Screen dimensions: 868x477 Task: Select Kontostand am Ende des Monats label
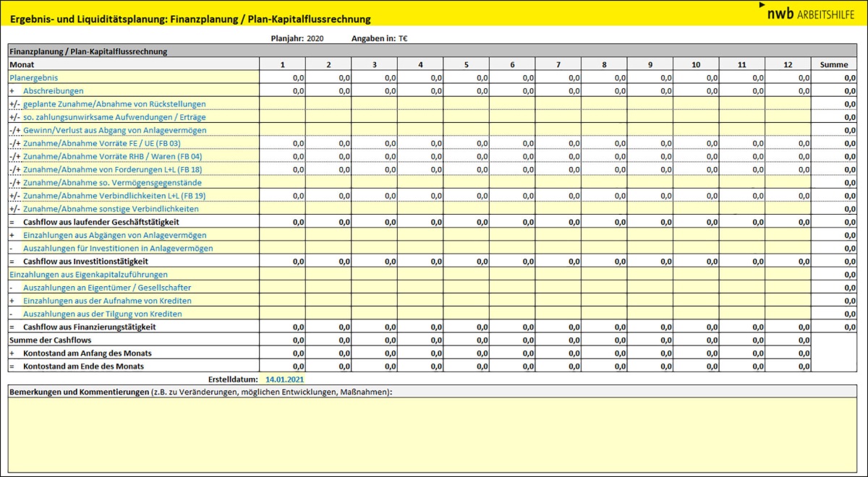[x=82, y=366]
